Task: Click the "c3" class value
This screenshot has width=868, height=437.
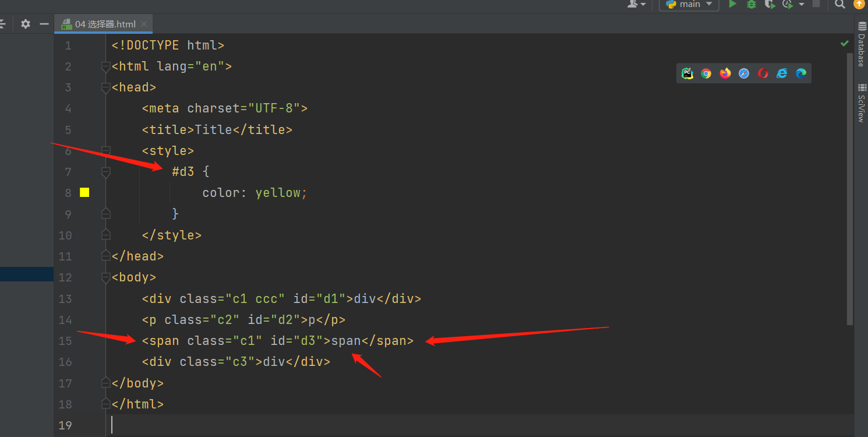Action: click(240, 362)
